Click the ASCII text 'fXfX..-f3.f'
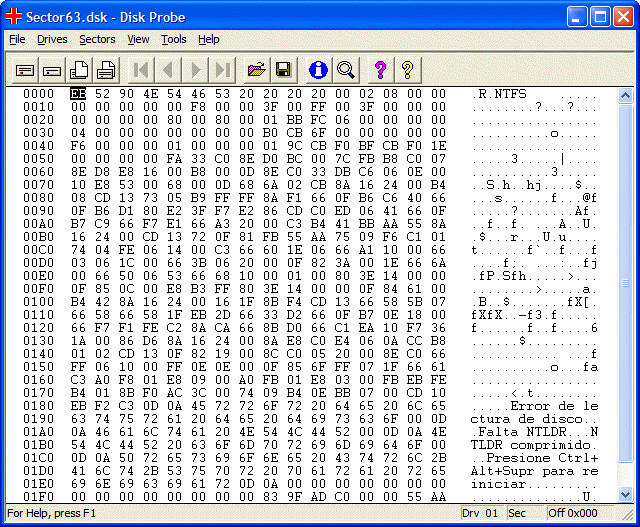The height and width of the screenshot is (527, 640). (x=514, y=315)
